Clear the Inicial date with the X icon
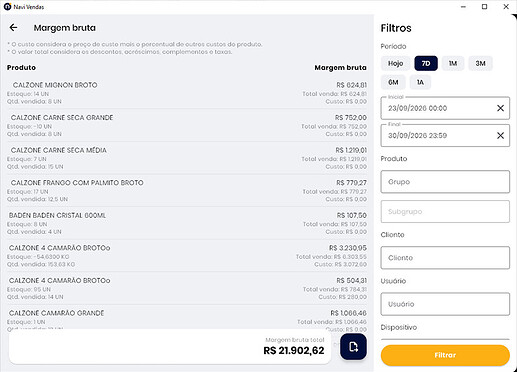The image size is (517, 372). (500, 108)
